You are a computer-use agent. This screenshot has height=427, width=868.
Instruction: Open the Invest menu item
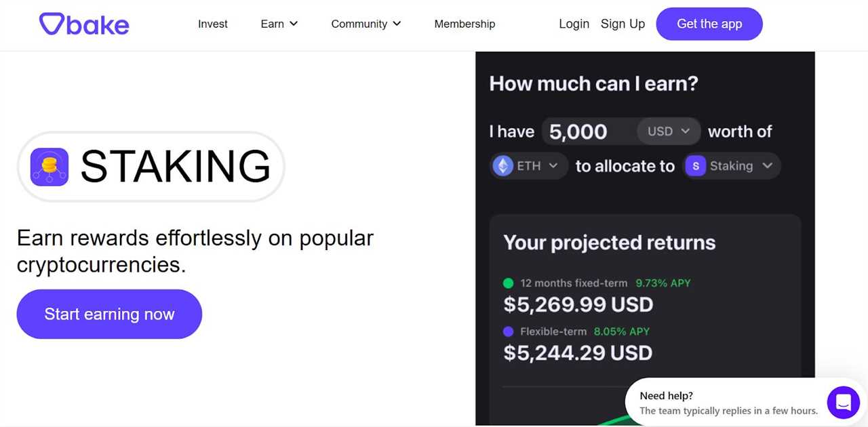tap(212, 24)
